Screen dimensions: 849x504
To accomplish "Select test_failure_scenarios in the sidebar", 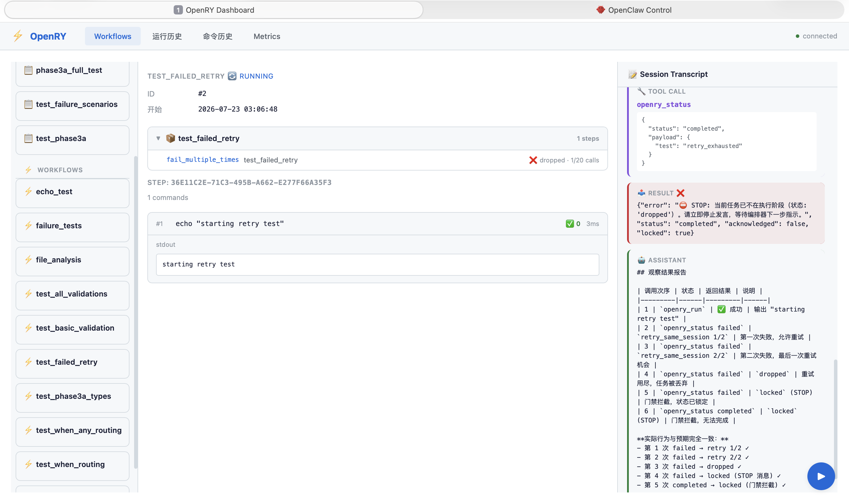I will click(72, 105).
